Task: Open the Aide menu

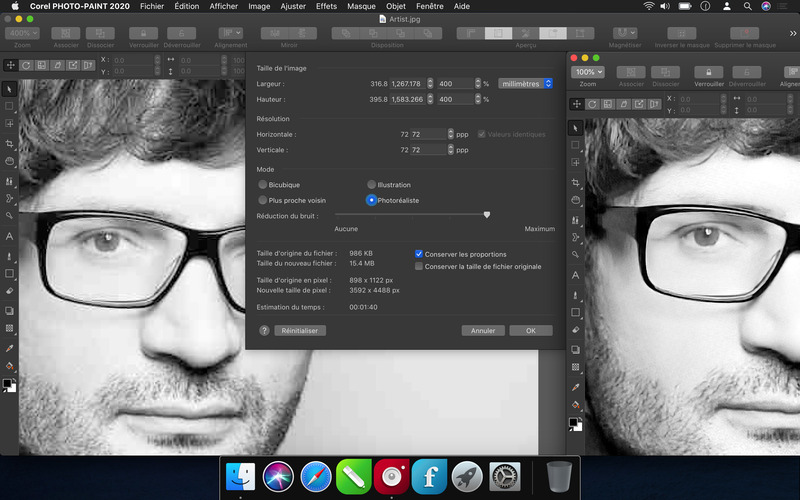Action: (462, 6)
